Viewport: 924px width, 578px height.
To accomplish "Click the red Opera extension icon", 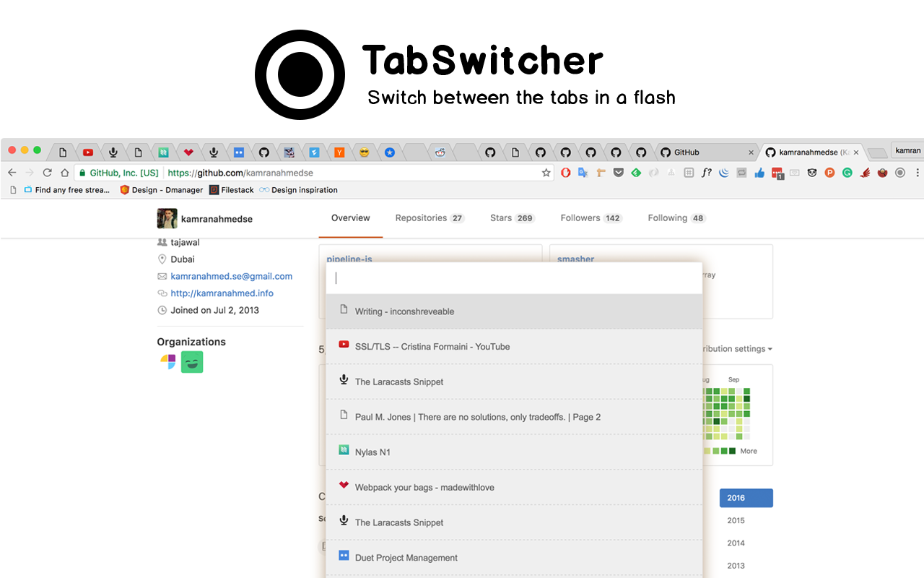I will coord(566,173).
